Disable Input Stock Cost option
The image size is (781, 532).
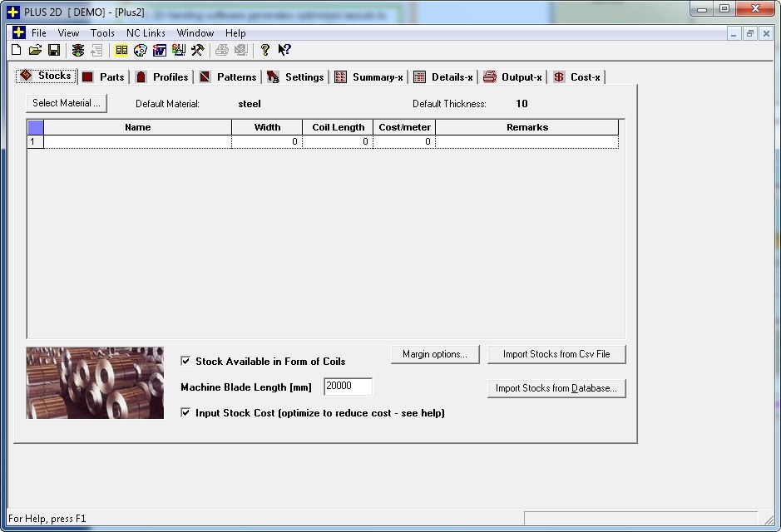[x=185, y=414]
